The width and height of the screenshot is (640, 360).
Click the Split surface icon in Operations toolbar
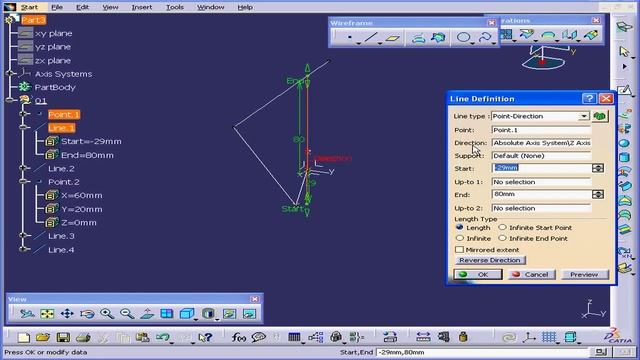click(527, 34)
